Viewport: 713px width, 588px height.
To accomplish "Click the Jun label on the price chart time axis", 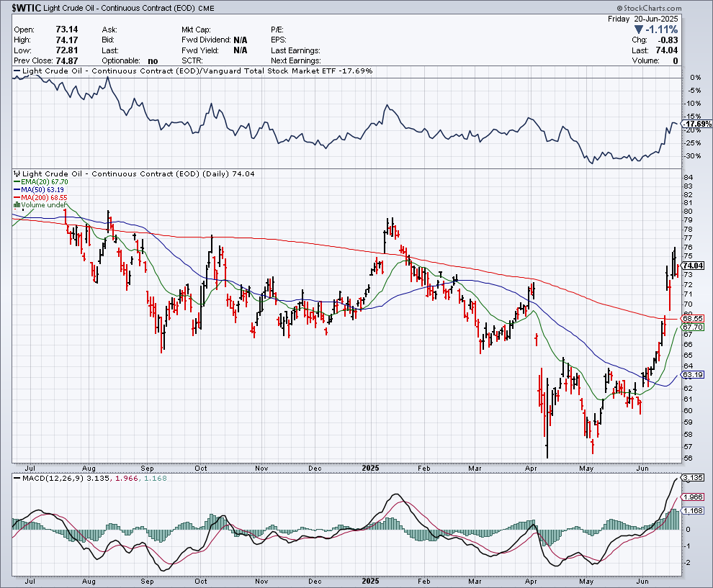I will point(642,468).
